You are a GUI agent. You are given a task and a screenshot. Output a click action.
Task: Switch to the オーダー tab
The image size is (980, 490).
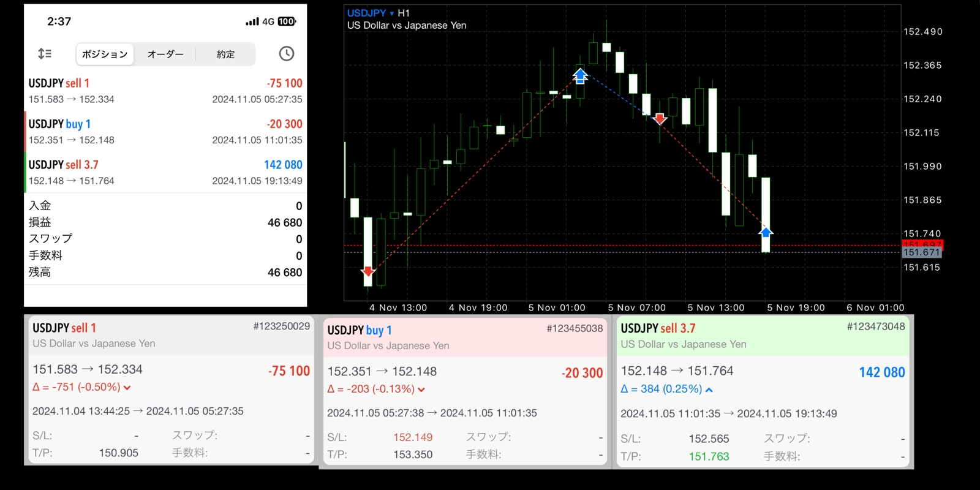[x=165, y=54]
